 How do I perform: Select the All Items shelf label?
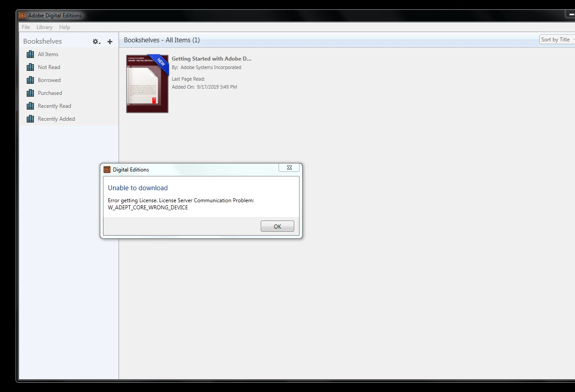(x=48, y=54)
